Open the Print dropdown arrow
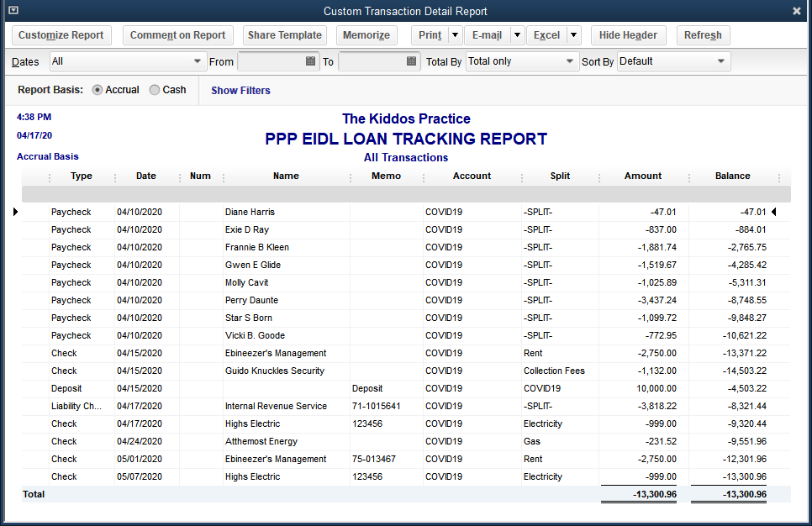Viewport: 812px width, 526px height. click(x=456, y=35)
